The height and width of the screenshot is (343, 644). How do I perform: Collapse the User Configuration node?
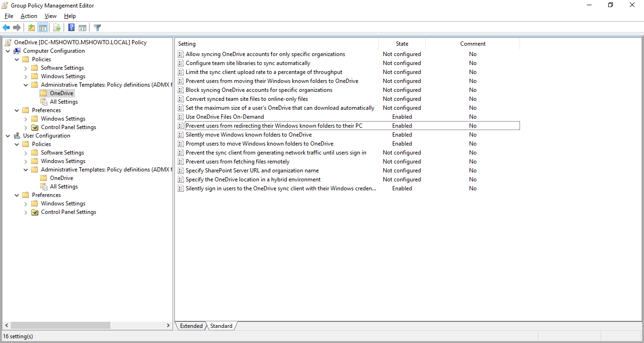pos(8,136)
